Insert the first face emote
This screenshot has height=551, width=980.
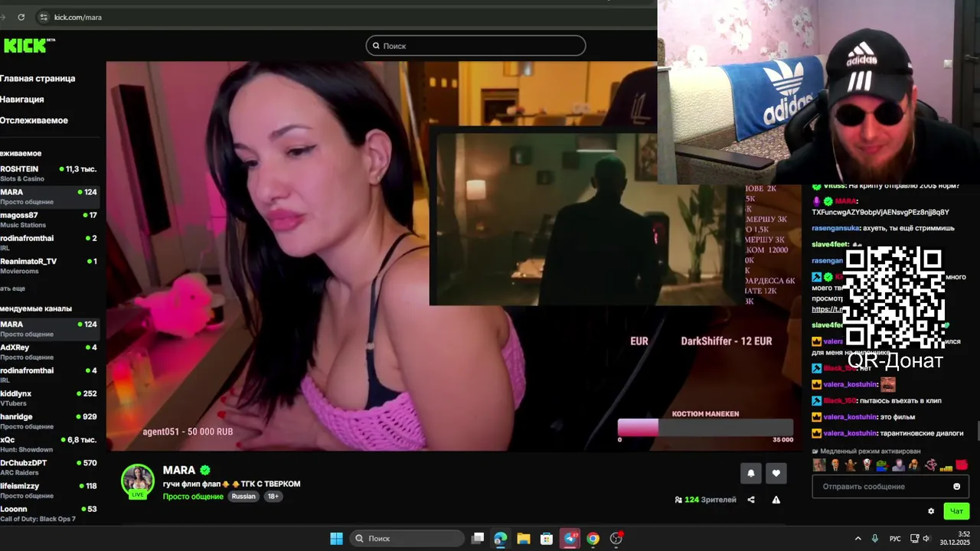click(x=819, y=465)
